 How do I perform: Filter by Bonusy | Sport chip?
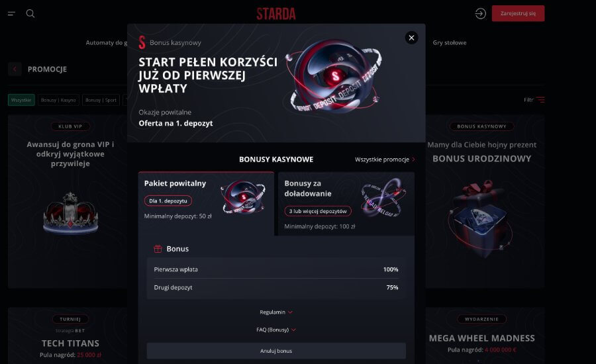pos(101,100)
